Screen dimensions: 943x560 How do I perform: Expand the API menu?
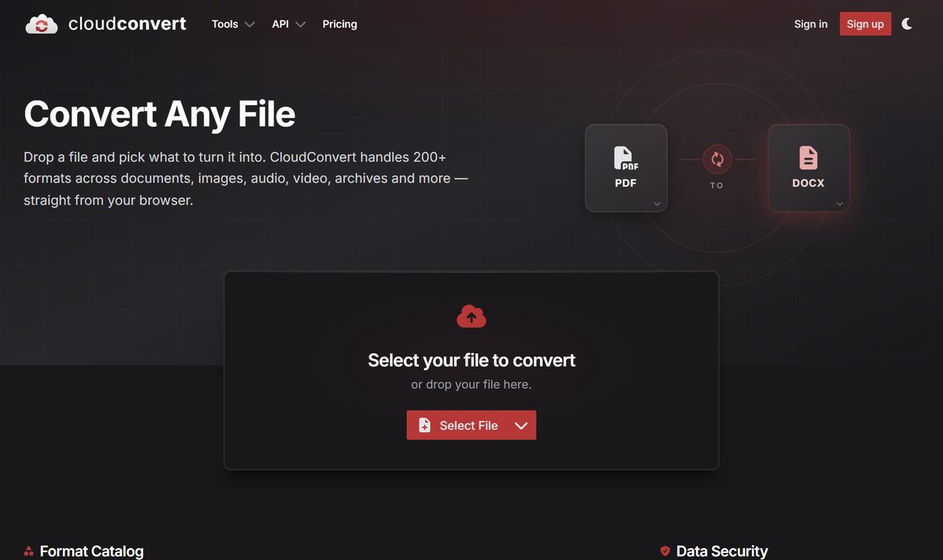tap(288, 24)
